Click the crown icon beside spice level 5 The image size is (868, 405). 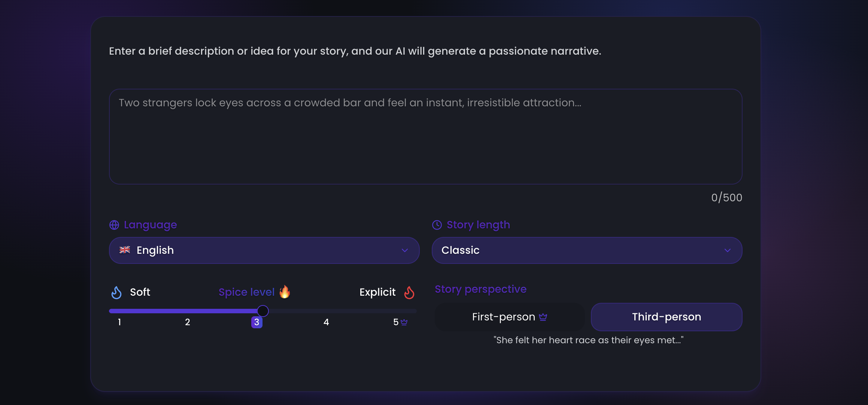[x=404, y=322]
